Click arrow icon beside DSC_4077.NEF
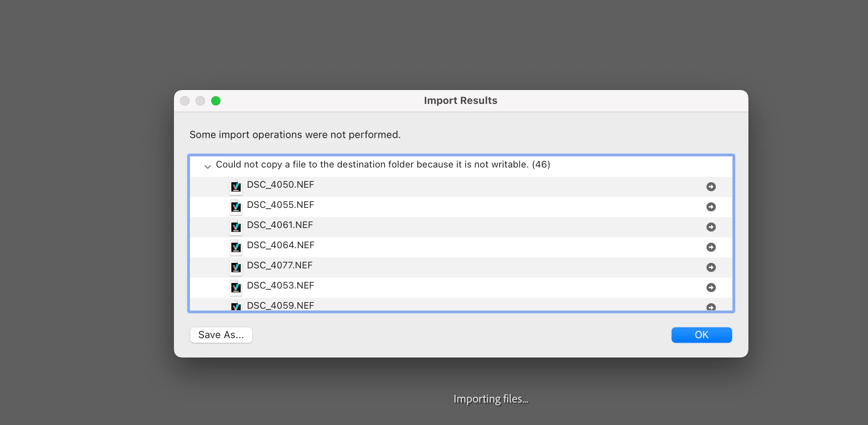Viewport: 868px width, 425px height. (711, 268)
